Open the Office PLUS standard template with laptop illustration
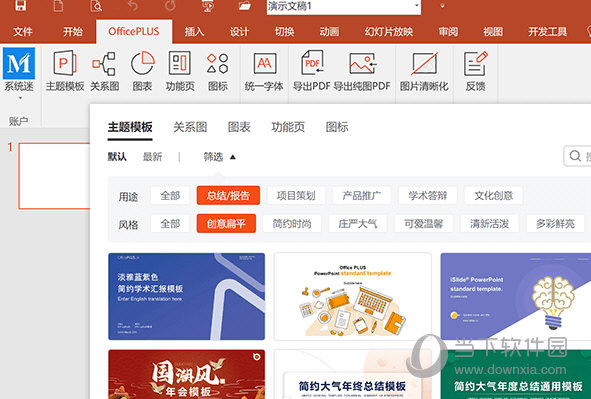591x399 pixels. (353, 297)
